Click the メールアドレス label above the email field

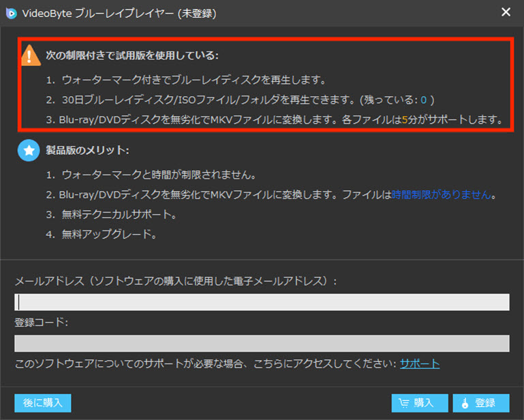click(176, 281)
